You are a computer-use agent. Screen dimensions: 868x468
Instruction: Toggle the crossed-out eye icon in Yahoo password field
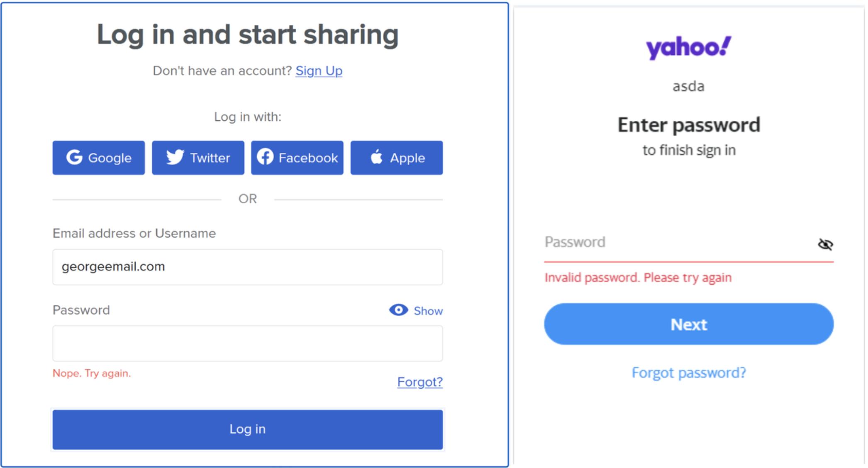[825, 244]
